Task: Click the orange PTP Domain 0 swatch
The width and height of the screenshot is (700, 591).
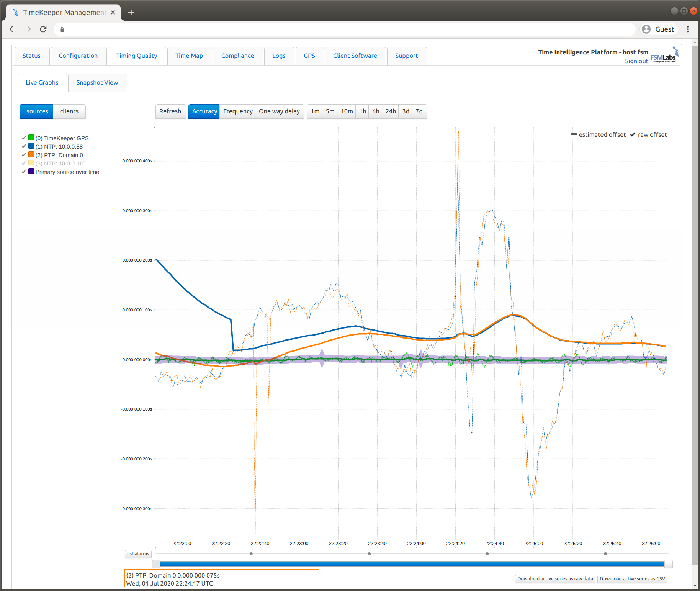Action: click(31, 154)
